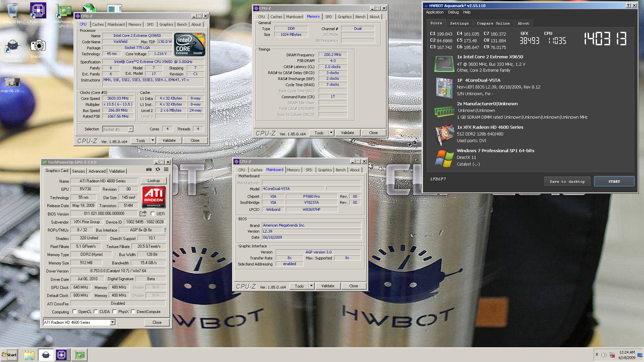Open the Explorer folder taskbar icon
Image resolution: width=644 pixels, height=362 pixels.
pos(29,355)
